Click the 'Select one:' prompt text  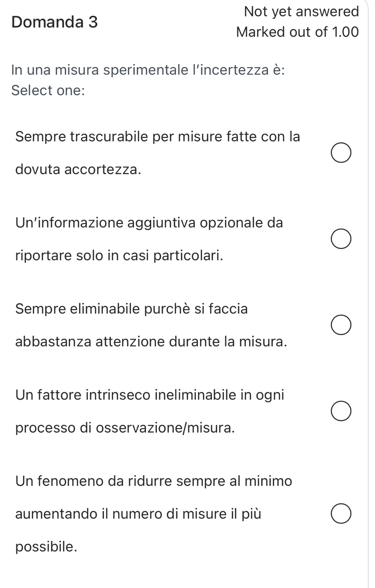[x=48, y=90]
